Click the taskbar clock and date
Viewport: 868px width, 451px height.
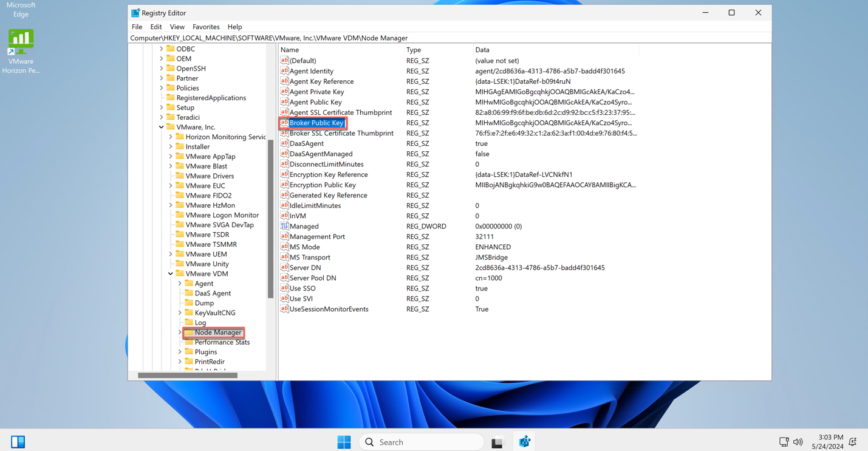(827, 442)
